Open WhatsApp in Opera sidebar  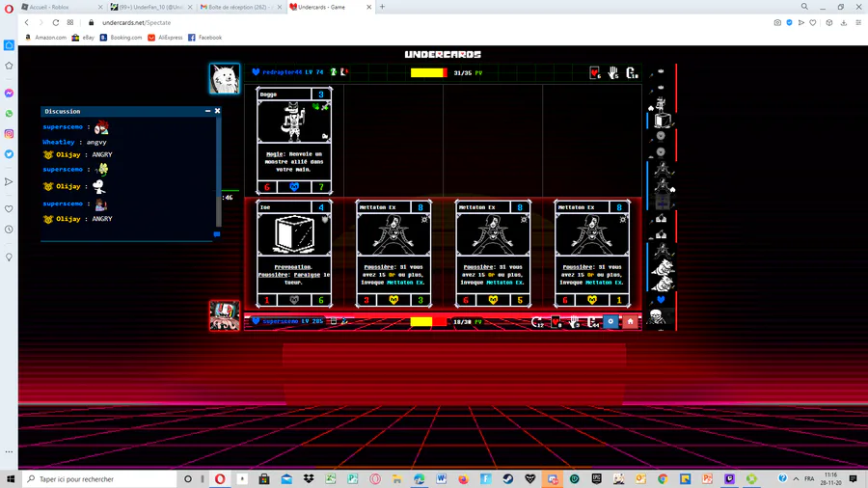[9, 114]
